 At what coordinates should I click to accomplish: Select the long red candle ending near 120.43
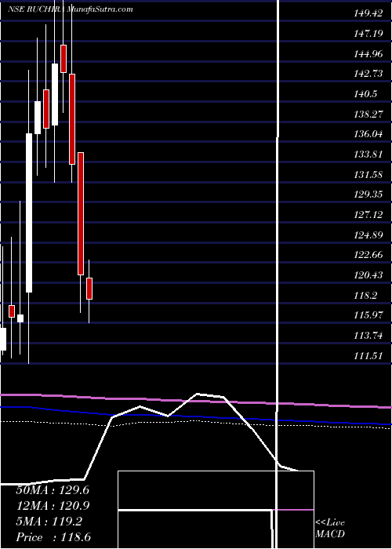click(x=81, y=213)
